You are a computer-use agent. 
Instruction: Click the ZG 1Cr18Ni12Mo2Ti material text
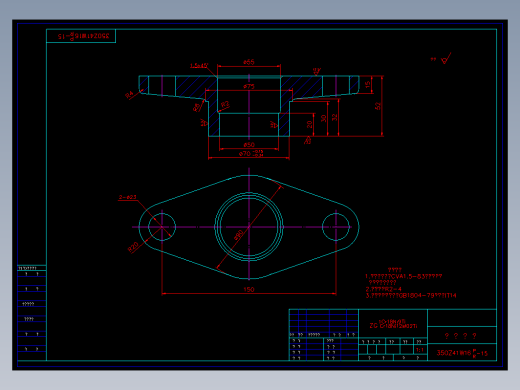coord(393,324)
